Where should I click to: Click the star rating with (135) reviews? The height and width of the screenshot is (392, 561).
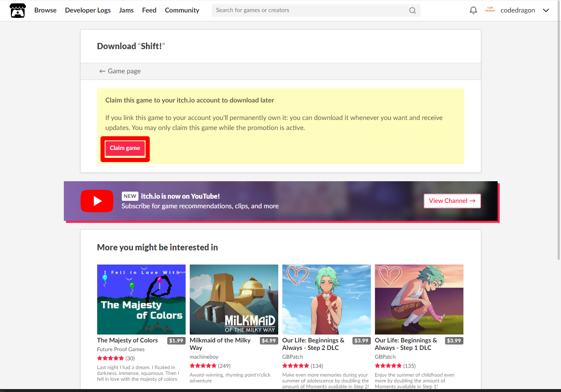395,366
